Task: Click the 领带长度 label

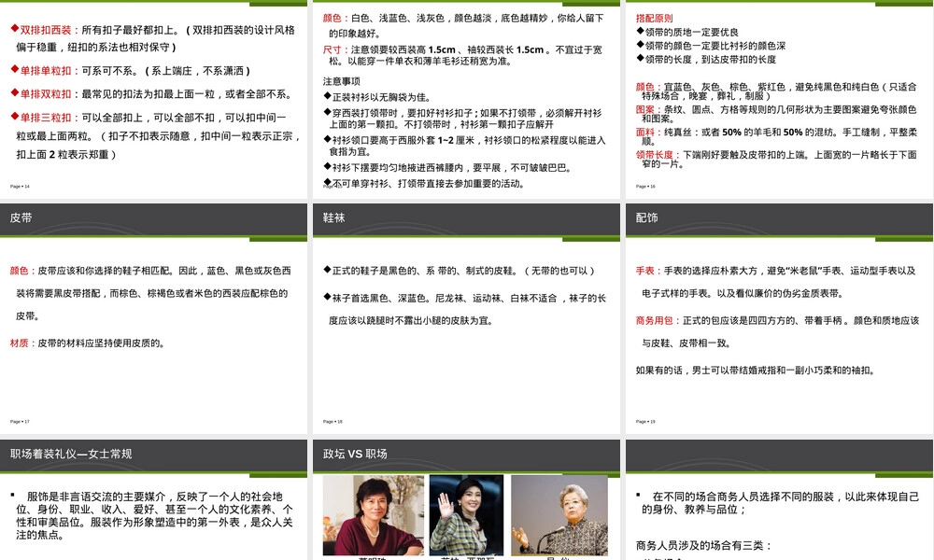Action: (x=654, y=155)
